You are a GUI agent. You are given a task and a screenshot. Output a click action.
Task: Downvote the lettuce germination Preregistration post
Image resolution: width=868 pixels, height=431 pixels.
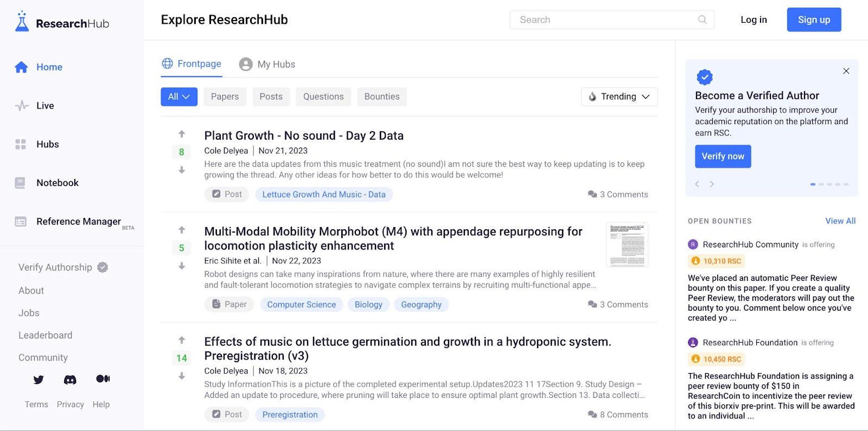coord(182,376)
